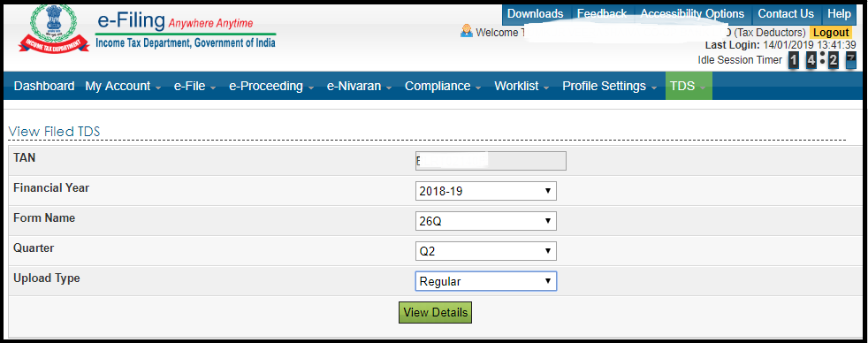Screen dimensions: 868x343
Task: Click the Last Login timestamp text
Action: pyautogui.click(x=780, y=45)
